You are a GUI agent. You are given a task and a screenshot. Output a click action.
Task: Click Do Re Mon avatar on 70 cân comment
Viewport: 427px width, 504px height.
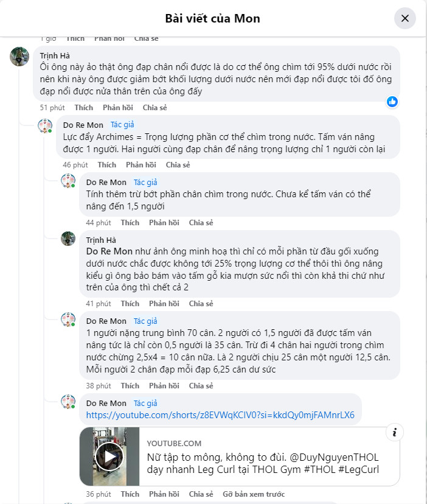(x=68, y=320)
